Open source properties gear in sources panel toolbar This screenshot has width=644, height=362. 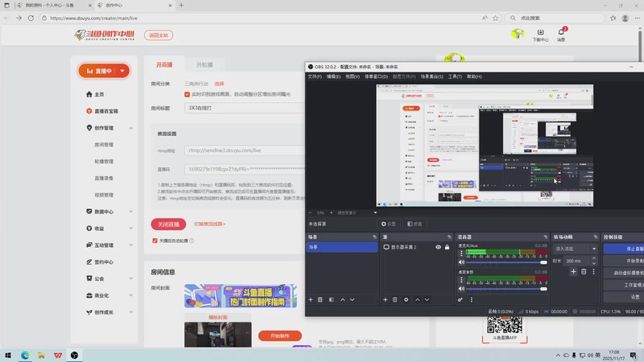click(x=407, y=299)
